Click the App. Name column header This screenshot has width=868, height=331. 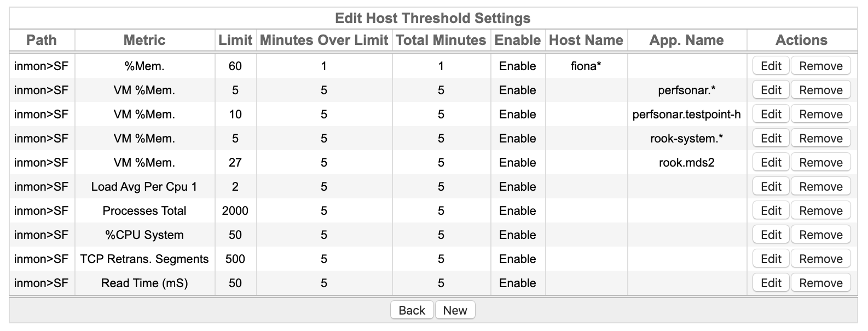pos(686,40)
